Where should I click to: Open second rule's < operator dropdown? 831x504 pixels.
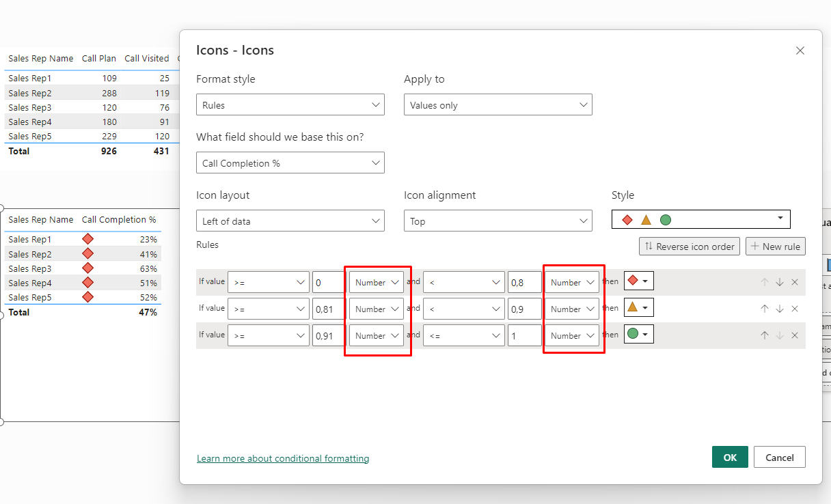pos(464,309)
